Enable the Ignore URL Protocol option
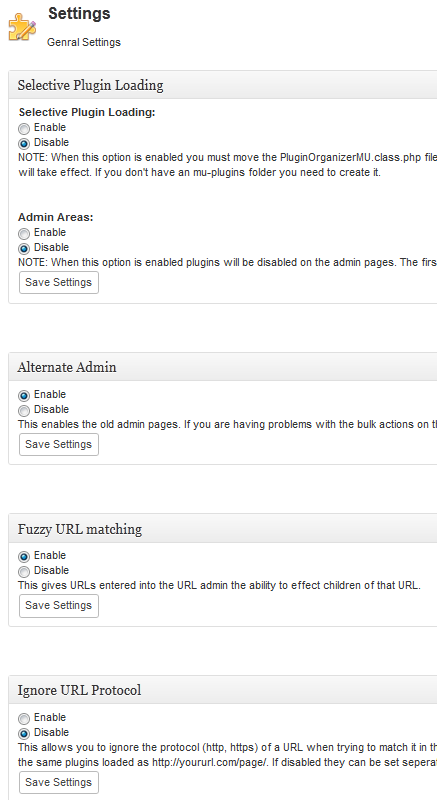The height and width of the screenshot is (800, 437). pos(24,719)
